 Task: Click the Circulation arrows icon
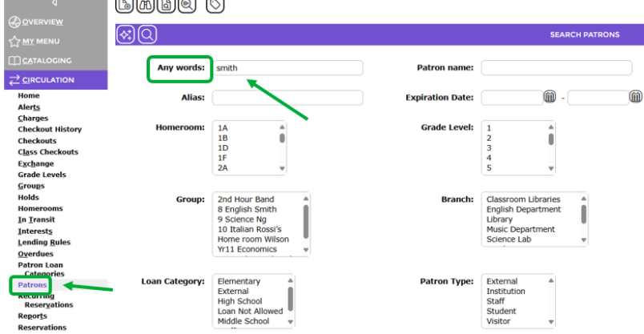click(14, 80)
